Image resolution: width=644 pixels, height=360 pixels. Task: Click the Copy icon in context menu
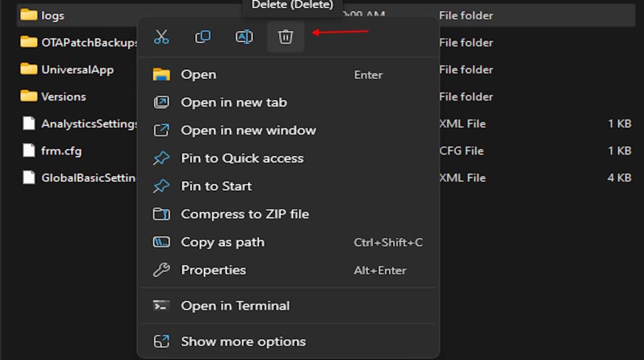[x=203, y=37]
